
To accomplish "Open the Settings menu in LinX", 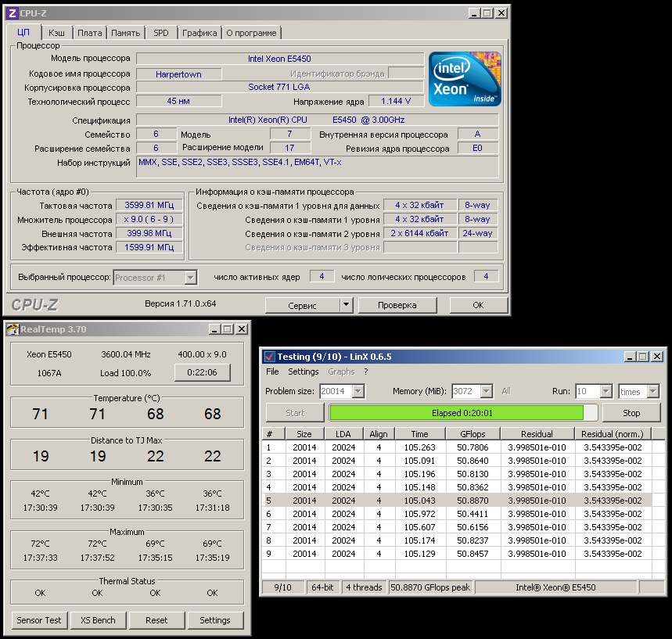I will [x=303, y=372].
